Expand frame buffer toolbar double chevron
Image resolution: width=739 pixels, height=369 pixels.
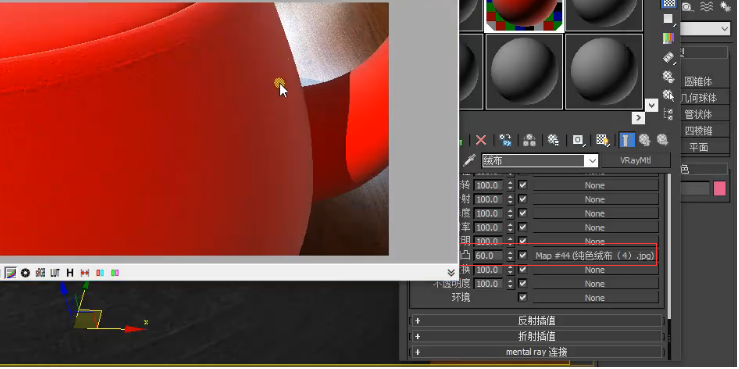(451, 272)
